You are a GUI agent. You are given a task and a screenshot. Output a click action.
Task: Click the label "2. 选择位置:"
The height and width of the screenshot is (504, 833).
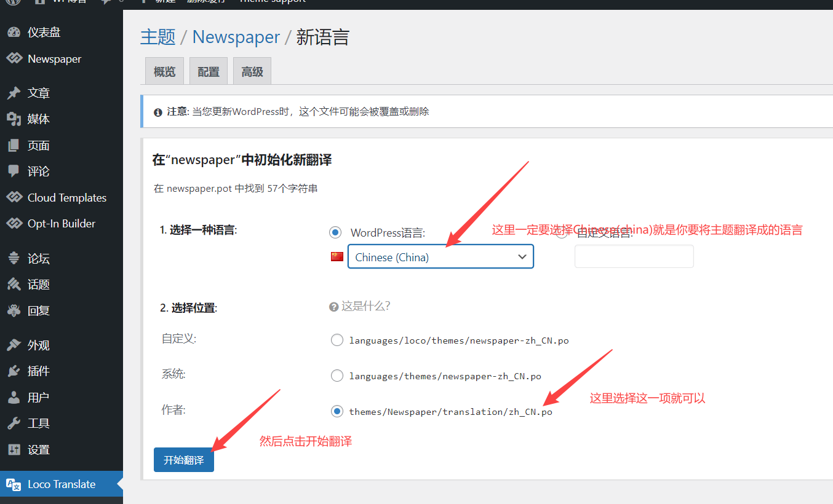tap(189, 308)
